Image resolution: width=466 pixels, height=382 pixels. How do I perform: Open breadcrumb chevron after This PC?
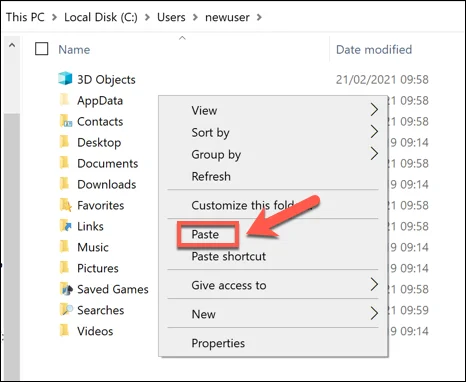click(x=54, y=17)
